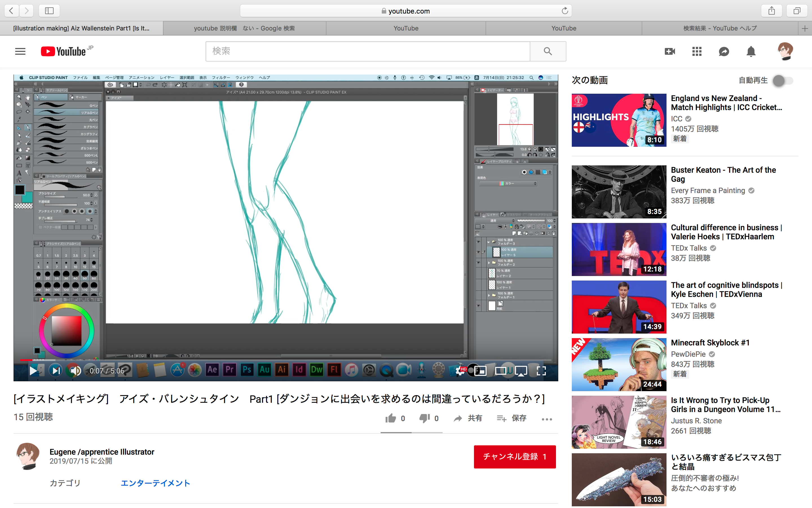
Task: Open the create video camera icon
Action: click(x=670, y=51)
